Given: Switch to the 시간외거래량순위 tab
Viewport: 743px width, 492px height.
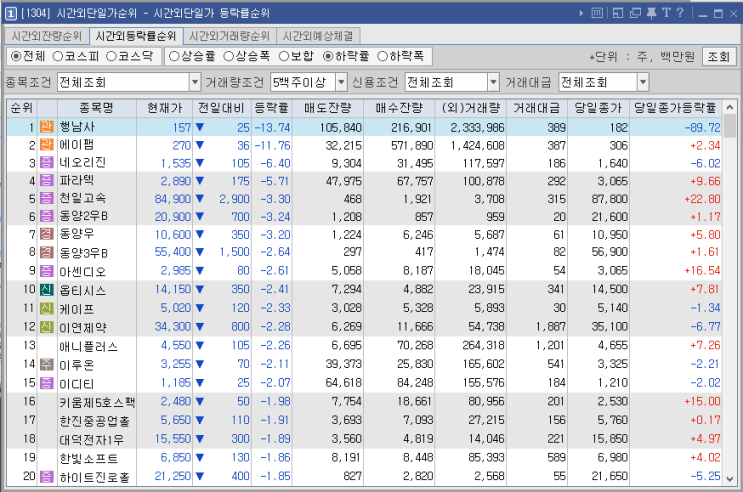Looking at the screenshot, I should [x=229, y=36].
